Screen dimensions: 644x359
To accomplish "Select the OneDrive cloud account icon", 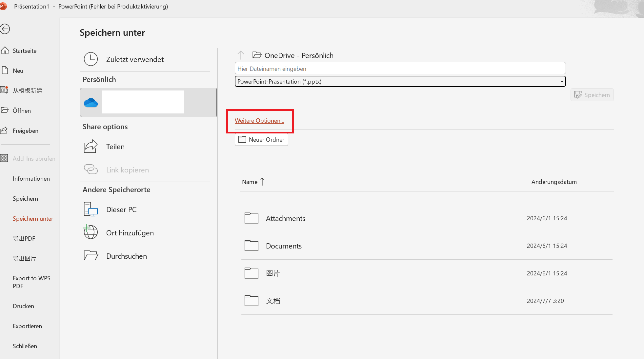I will 91,103.
